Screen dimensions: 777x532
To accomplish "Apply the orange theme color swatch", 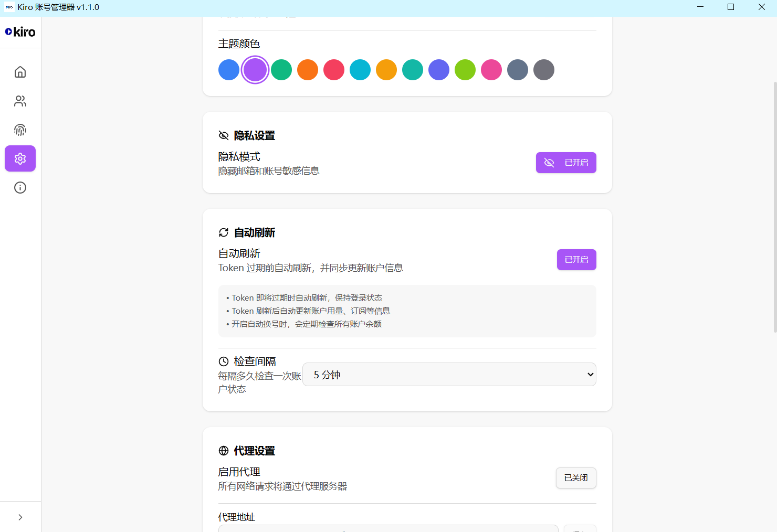I will click(x=308, y=70).
